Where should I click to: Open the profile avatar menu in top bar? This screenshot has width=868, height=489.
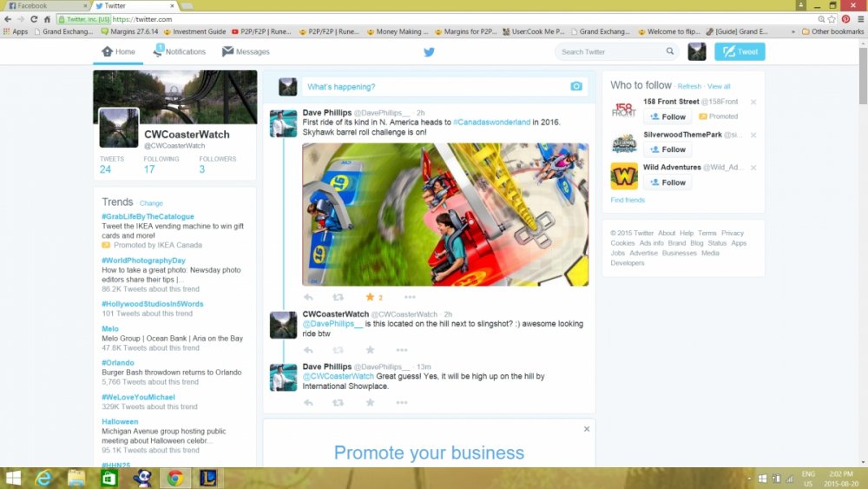(x=697, y=51)
